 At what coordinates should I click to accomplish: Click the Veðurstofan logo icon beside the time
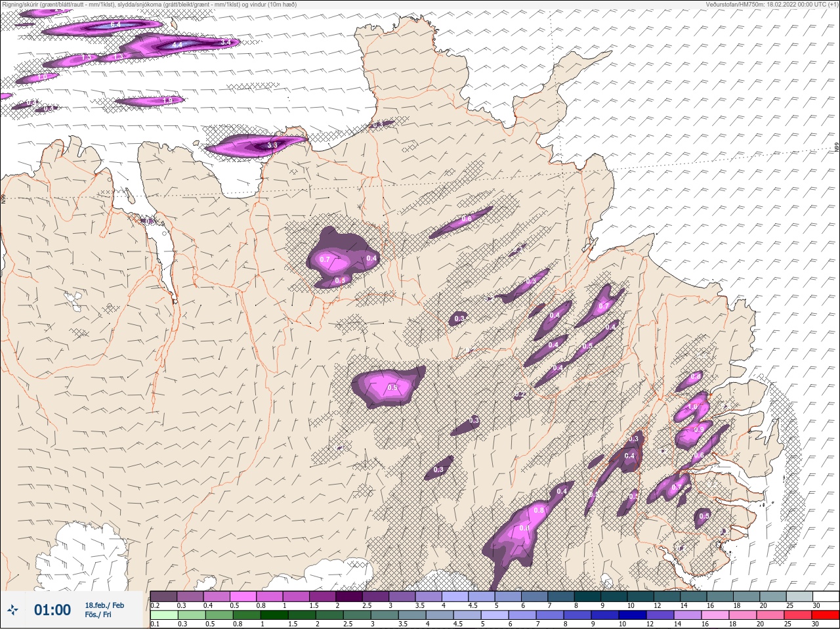point(13,610)
